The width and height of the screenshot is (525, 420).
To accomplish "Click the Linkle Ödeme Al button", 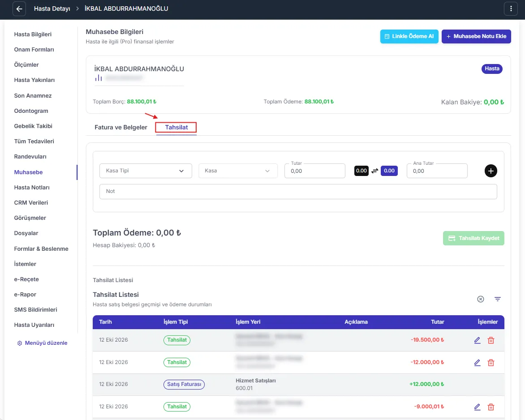I will point(409,36).
